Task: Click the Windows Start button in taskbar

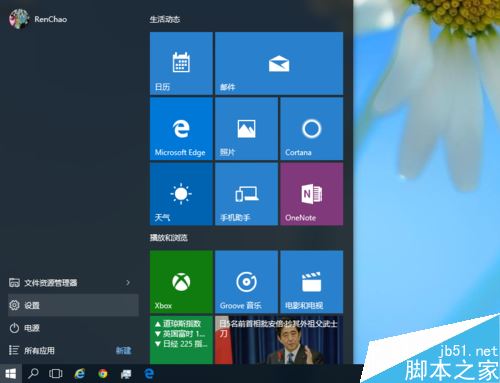Action: click(x=11, y=374)
